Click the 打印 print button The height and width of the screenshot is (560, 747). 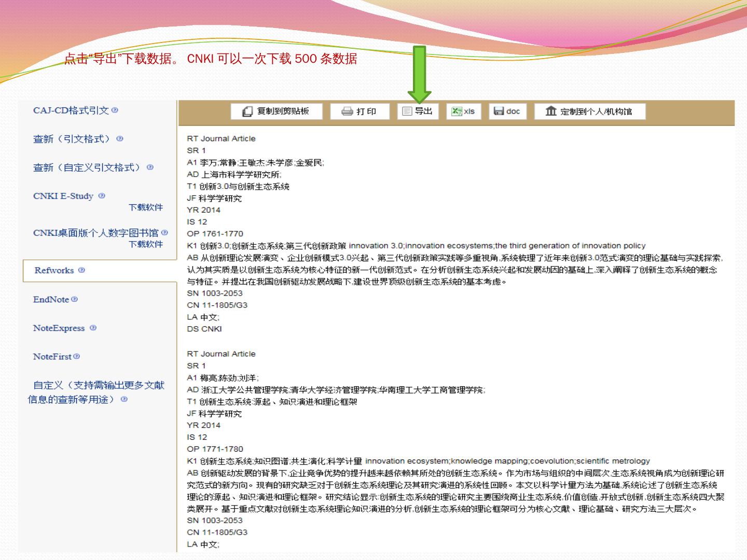tap(359, 111)
